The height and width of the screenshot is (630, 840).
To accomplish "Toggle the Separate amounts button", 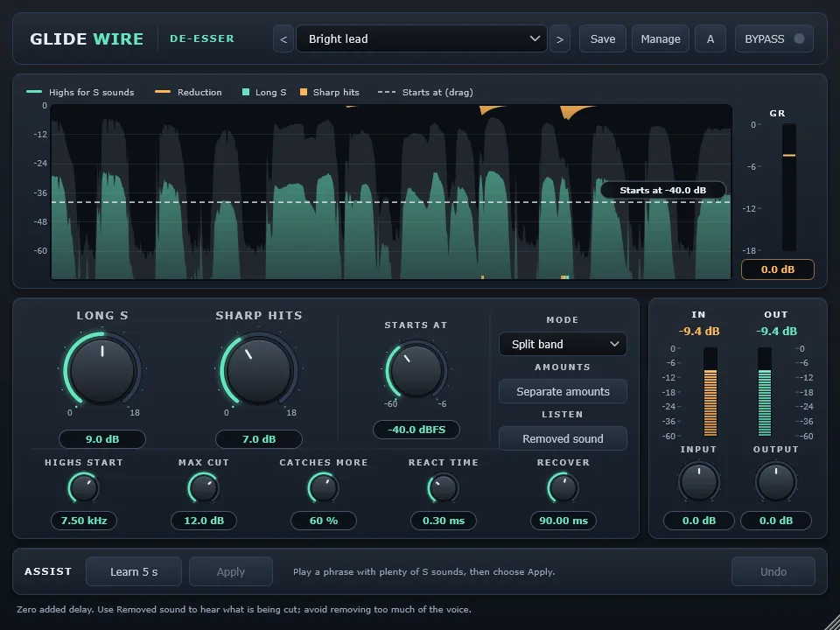I will [563, 392].
